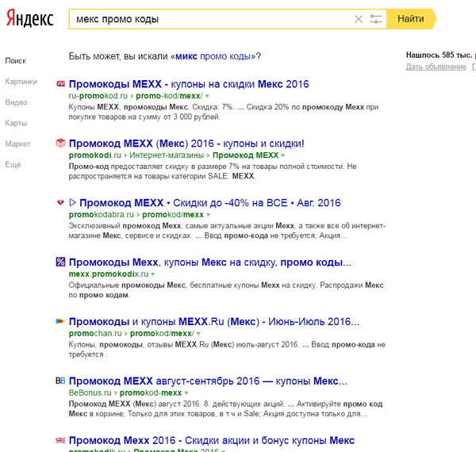Clear the search query with the X icon

click(x=358, y=18)
